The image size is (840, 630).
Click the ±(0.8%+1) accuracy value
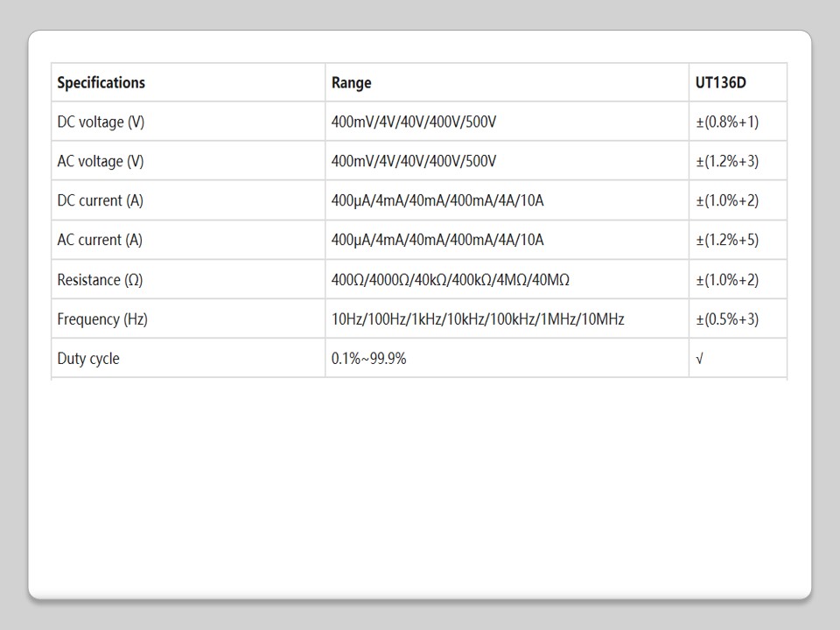[727, 122]
